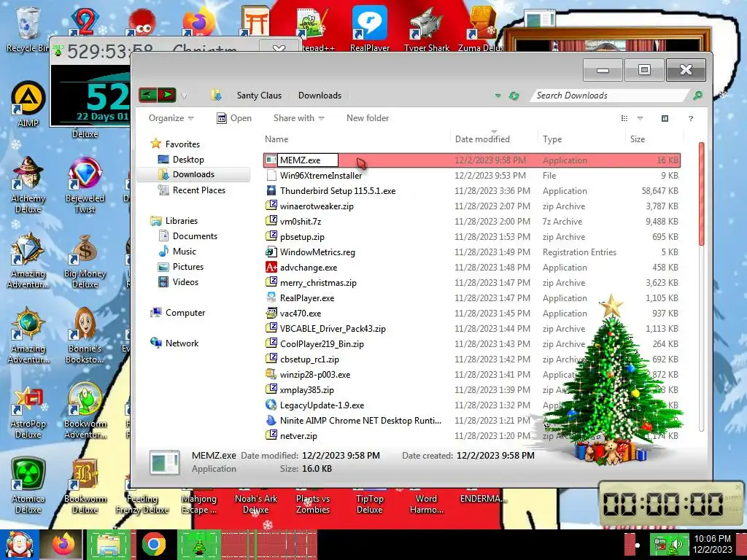
Task: Expand the address bar history dropdown
Action: point(498,96)
